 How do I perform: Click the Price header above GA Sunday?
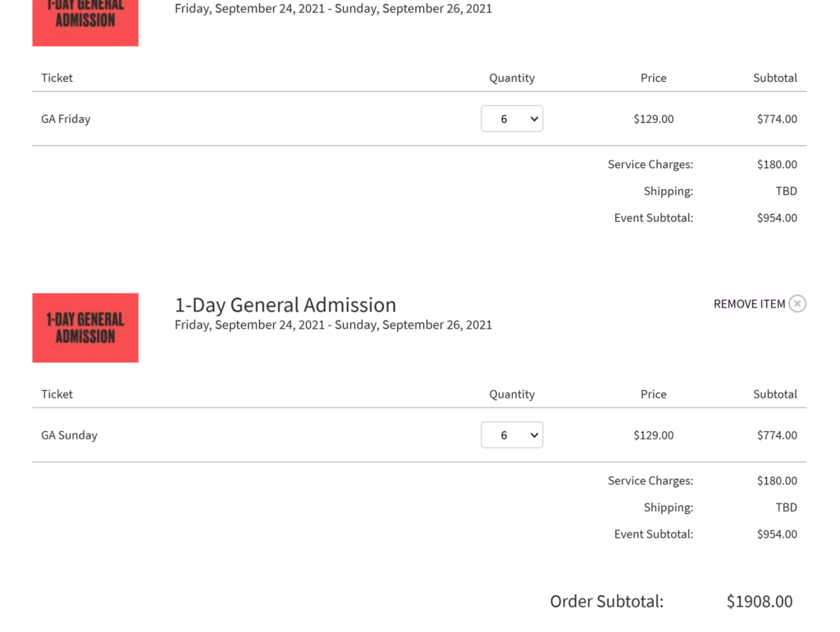[653, 394]
